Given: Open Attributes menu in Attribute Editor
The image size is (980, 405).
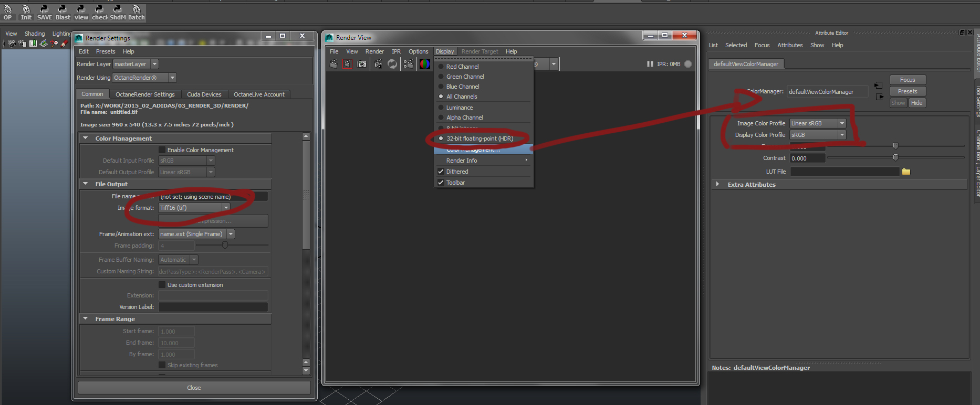Looking at the screenshot, I should click(790, 45).
